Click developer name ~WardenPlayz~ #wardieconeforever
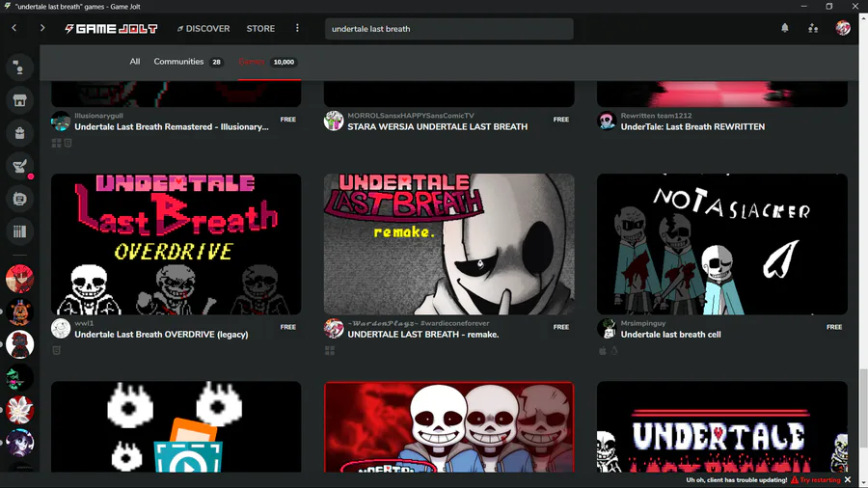This screenshot has height=488, width=868. [x=418, y=323]
